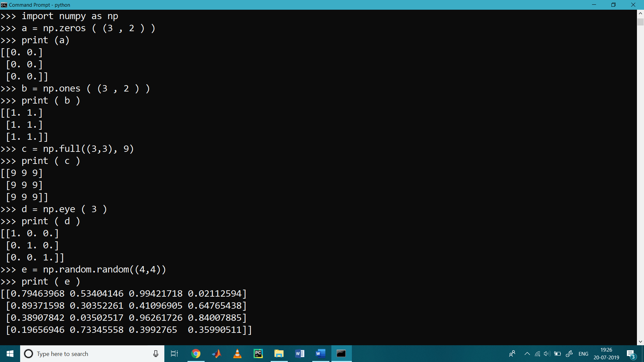Open File Explorer on the taskbar

click(279, 354)
